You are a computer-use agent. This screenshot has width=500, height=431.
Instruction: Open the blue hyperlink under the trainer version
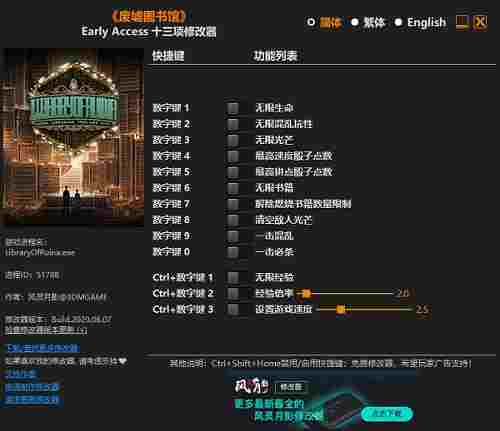click(43, 348)
